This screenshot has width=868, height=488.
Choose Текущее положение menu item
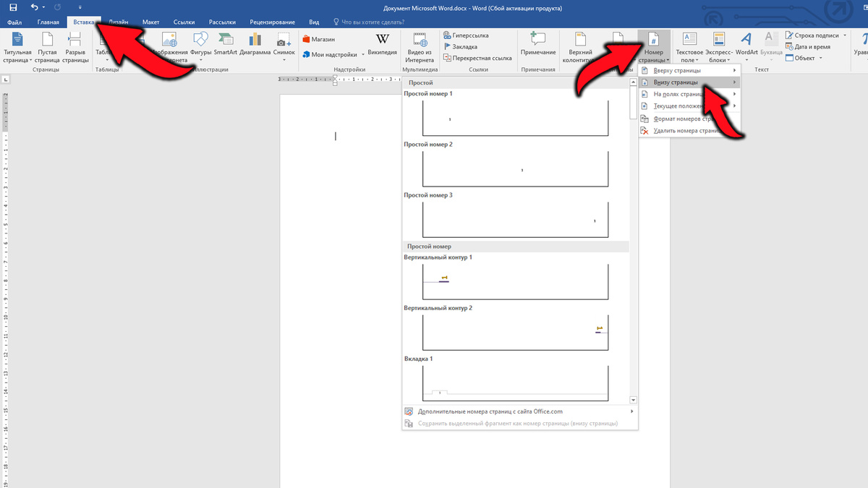(x=690, y=106)
